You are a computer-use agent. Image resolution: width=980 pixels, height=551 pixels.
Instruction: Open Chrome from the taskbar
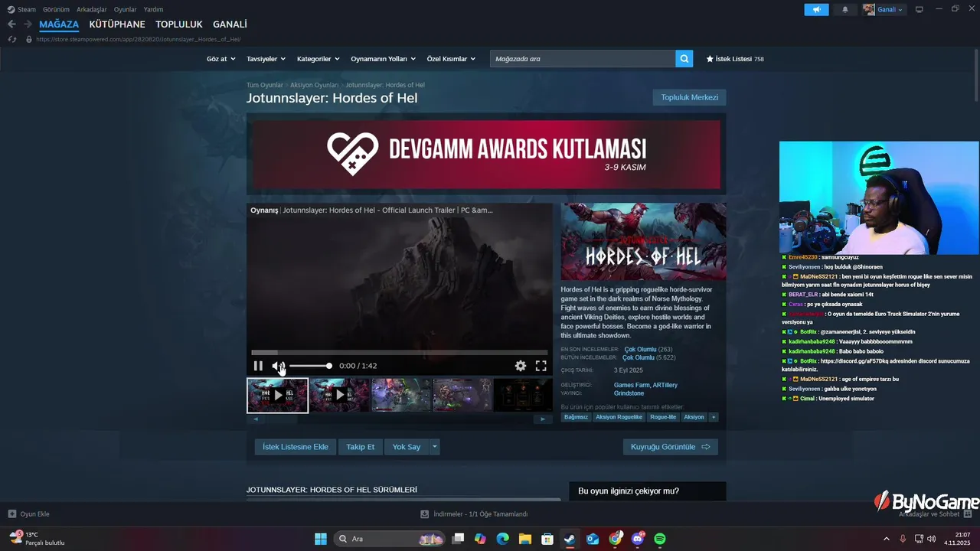[x=615, y=539]
